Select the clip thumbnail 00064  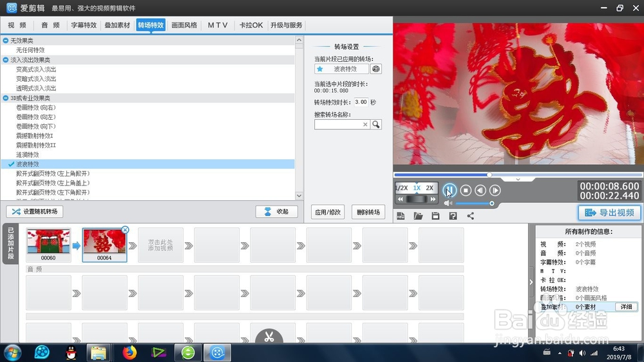click(x=104, y=245)
